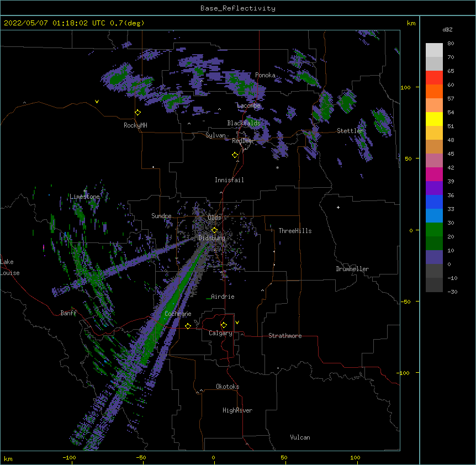Click the Strathmore label
Viewport: 476px width, 465px height.
(285, 336)
